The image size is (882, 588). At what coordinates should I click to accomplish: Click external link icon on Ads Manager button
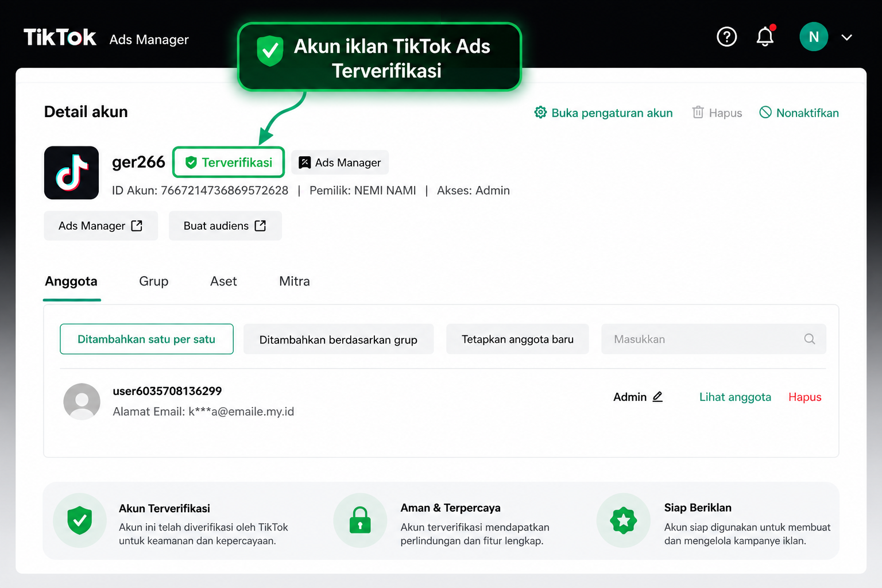click(x=137, y=226)
